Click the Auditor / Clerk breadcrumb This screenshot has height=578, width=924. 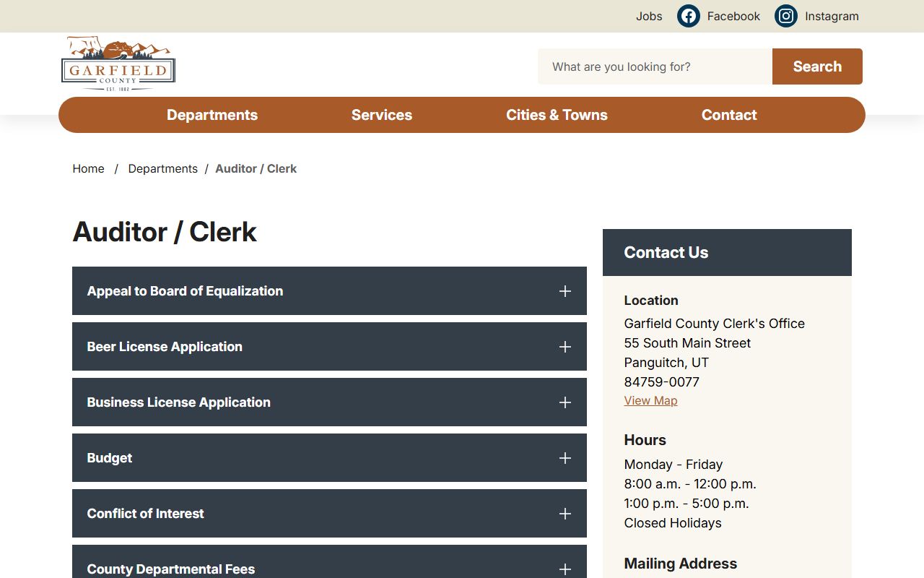tap(256, 168)
